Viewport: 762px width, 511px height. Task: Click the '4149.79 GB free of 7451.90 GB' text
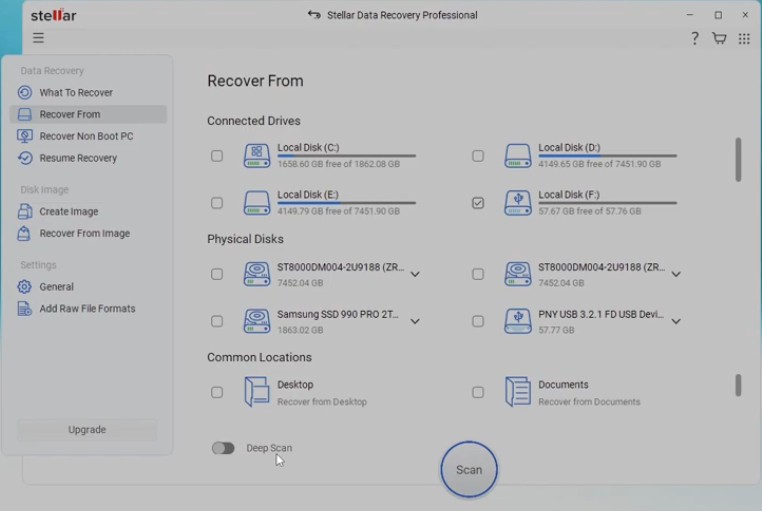[338, 211]
